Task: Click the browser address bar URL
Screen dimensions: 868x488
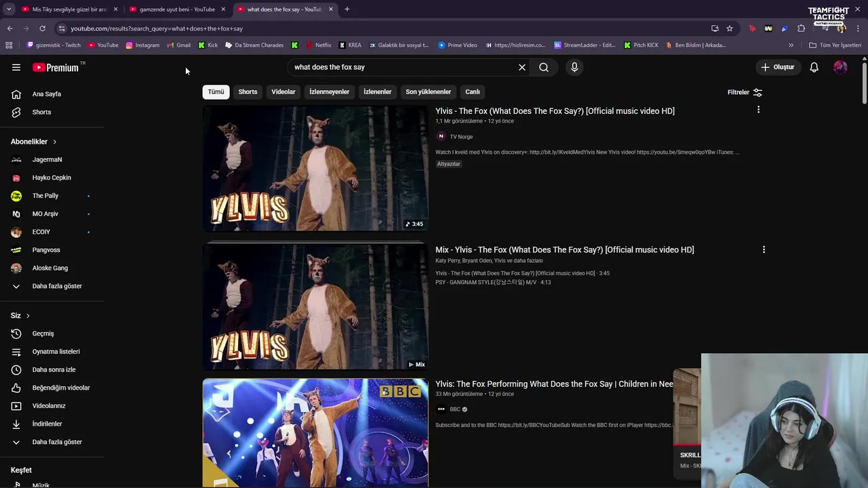Action: tap(156, 28)
